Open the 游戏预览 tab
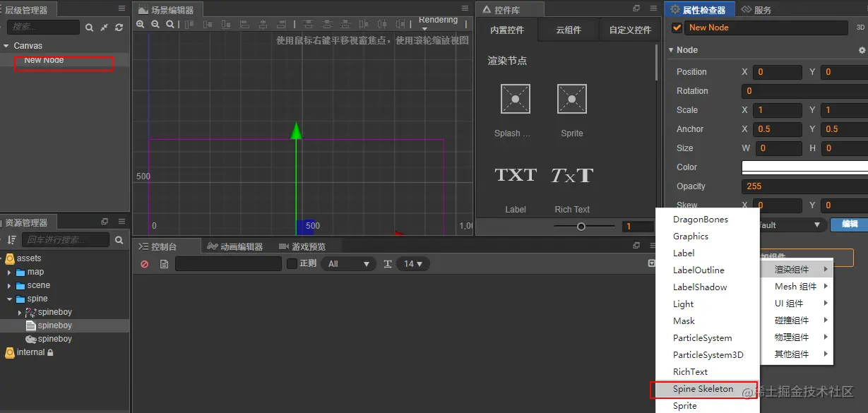This screenshot has height=413, width=868. 302,246
